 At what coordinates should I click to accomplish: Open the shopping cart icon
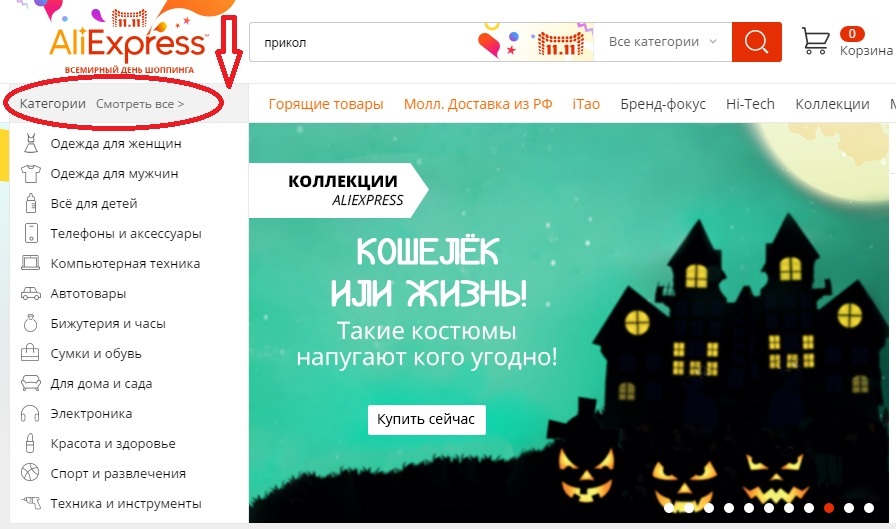click(x=815, y=41)
